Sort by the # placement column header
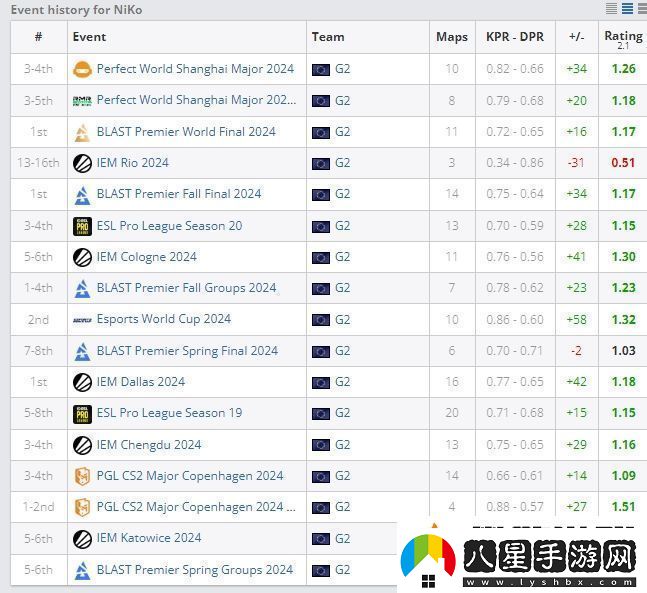Viewport: 647px width, 593px height. tap(38, 37)
